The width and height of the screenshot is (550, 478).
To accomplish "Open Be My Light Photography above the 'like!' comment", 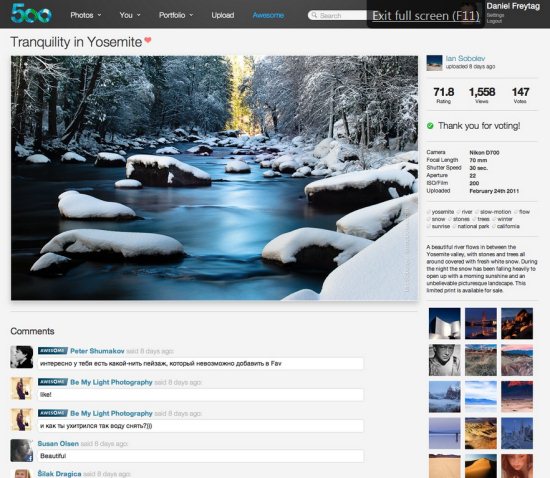I will point(111,382).
